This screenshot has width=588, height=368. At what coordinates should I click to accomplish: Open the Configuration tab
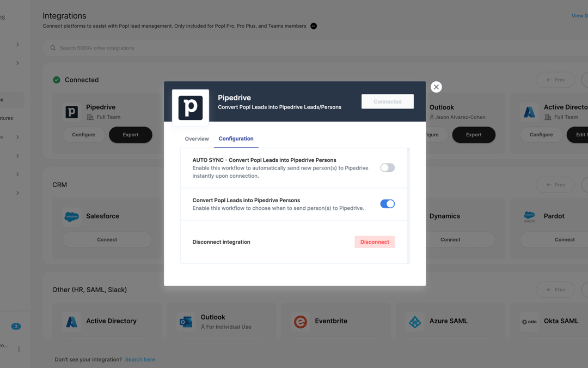236,138
